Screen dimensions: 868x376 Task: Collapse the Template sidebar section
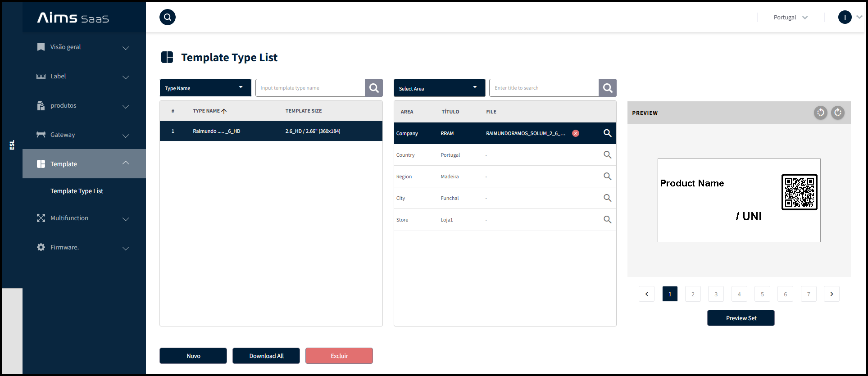(x=84, y=164)
